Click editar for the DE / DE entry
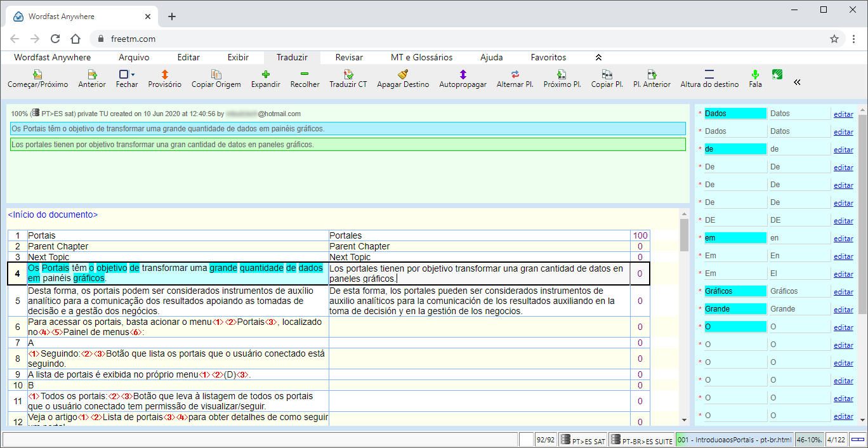 click(843, 221)
